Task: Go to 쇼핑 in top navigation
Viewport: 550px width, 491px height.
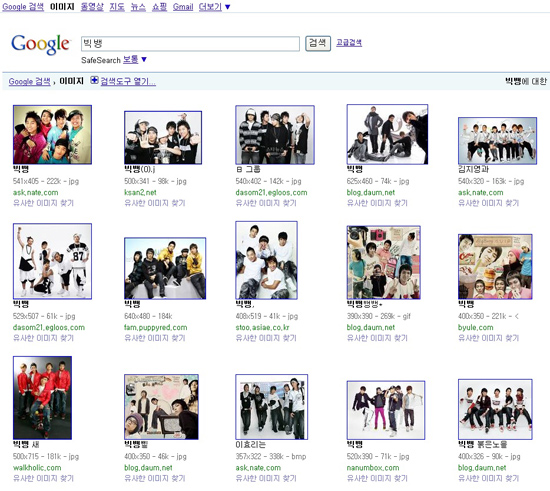Action: [159, 7]
